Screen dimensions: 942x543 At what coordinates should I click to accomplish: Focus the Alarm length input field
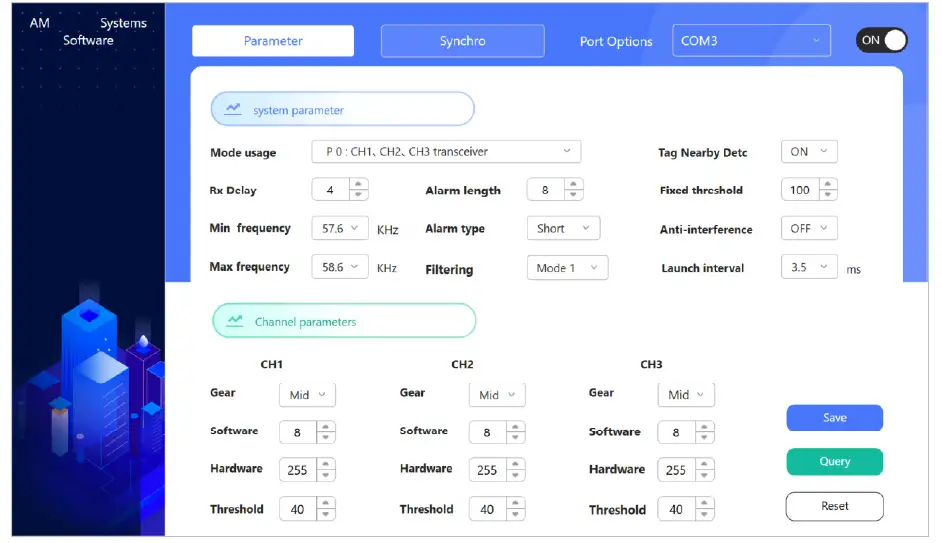(x=545, y=190)
